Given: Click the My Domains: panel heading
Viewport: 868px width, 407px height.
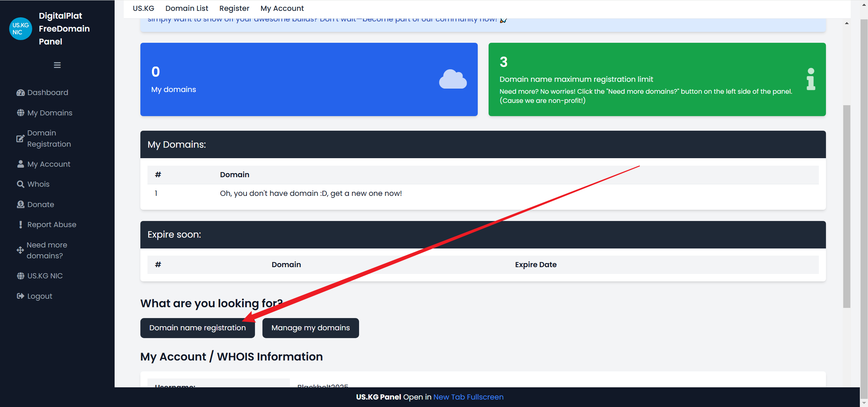Looking at the screenshot, I should point(177,144).
